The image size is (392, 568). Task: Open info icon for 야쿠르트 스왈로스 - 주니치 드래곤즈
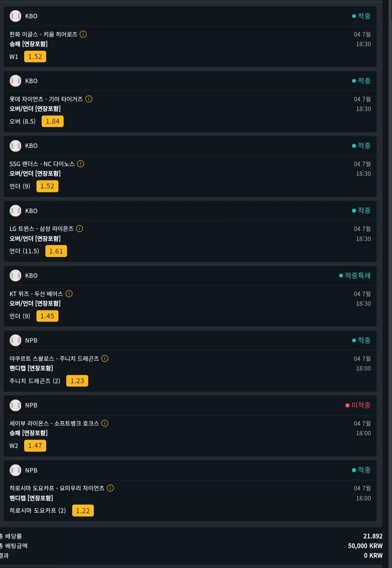(x=105, y=358)
